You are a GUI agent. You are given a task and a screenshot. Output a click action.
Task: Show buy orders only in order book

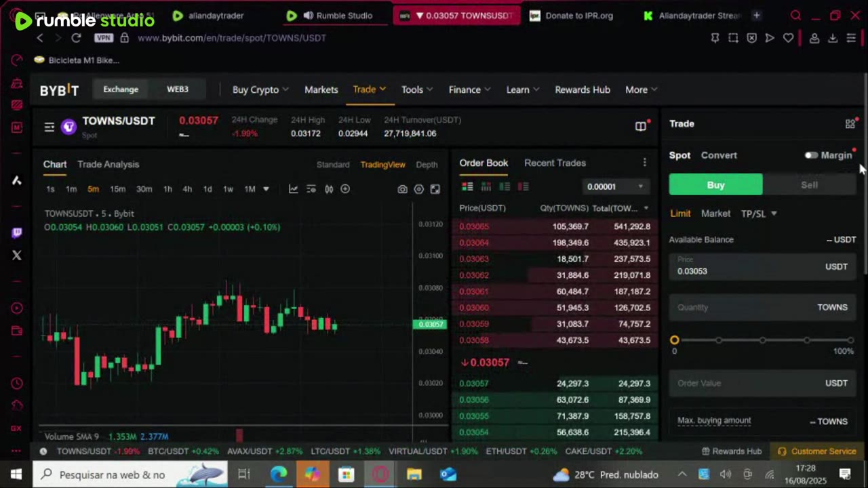tap(504, 186)
